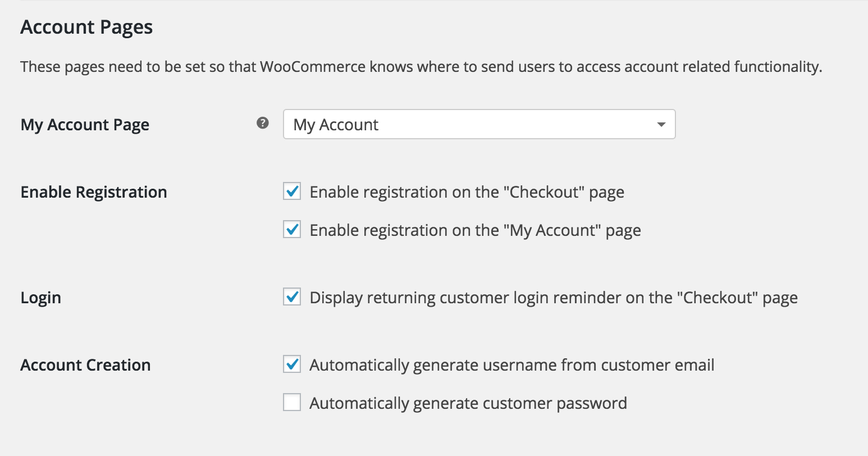Click the "Account Pages" section heading
Viewport: 868px width, 456px height.
pos(86,27)
